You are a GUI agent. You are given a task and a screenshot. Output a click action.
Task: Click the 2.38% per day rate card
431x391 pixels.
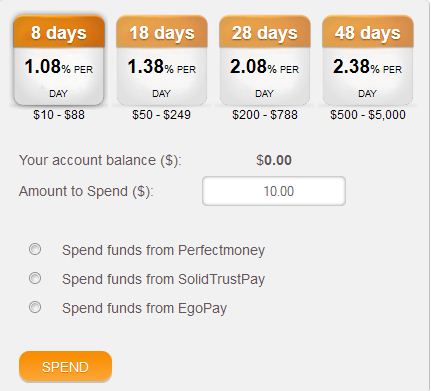(x=368, y=76)
